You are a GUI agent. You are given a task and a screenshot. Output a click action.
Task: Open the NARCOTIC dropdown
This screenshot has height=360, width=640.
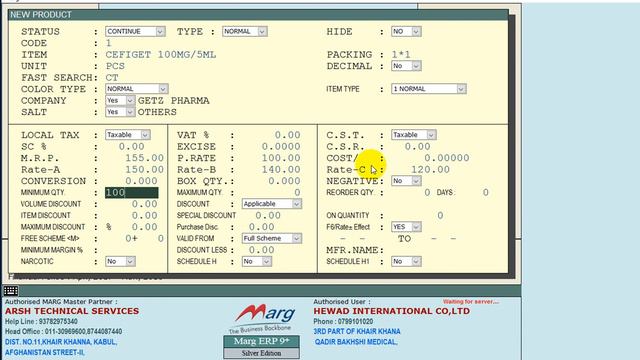[120, 261]
